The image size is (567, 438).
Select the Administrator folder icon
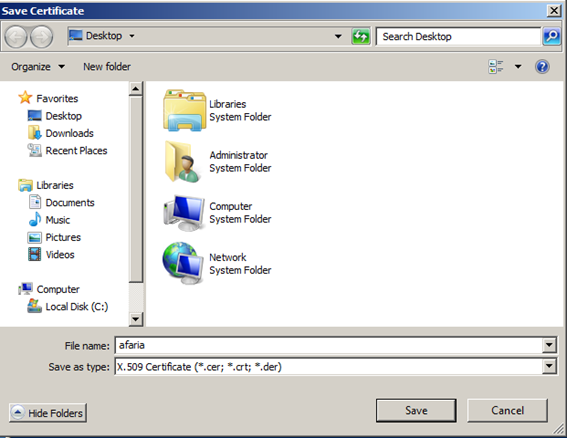point(183,162)
